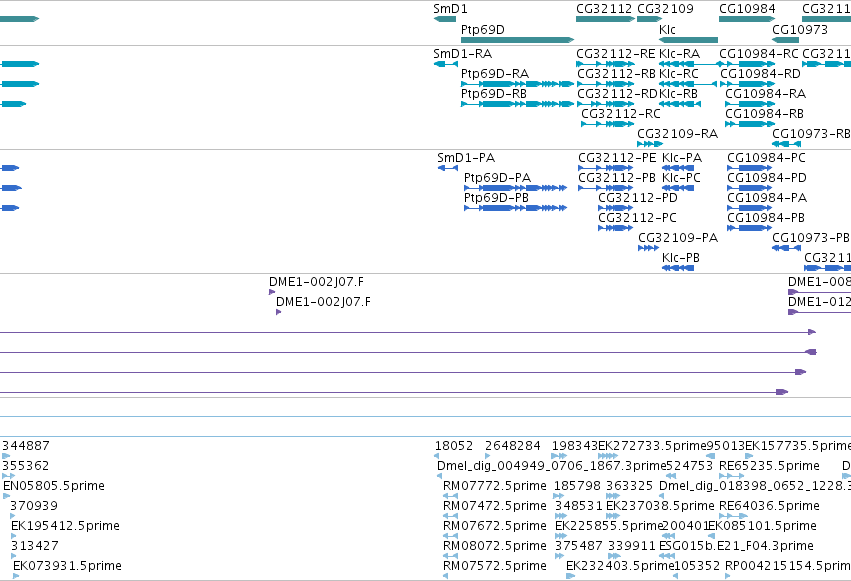Open the Ptp69D-PA protein label
The height and width of the screenshot is (581, 851).
coord(497,178)
